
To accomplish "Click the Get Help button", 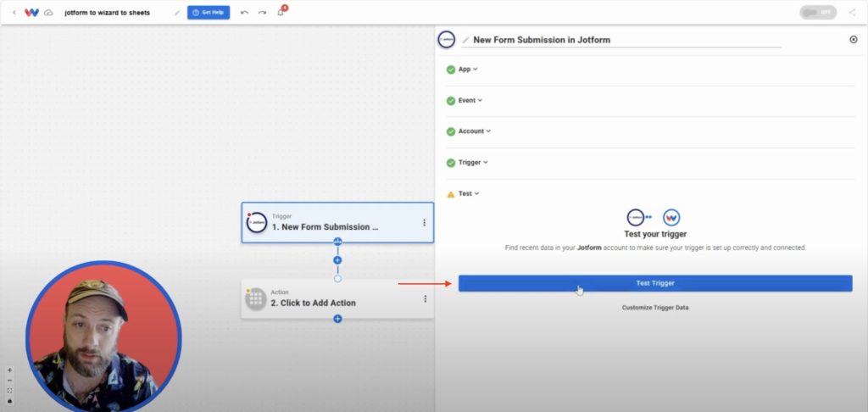I will (x=209, y=12).
